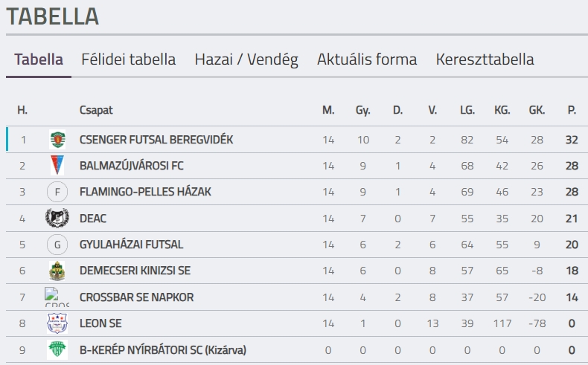Select the active Tabella tab
The image size is (588, 365).
pyautogui.click(x=39, y=59)
